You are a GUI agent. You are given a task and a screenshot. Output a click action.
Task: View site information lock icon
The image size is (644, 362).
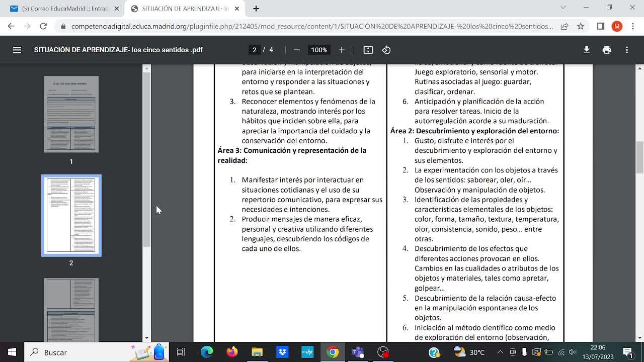pos(63,26)
